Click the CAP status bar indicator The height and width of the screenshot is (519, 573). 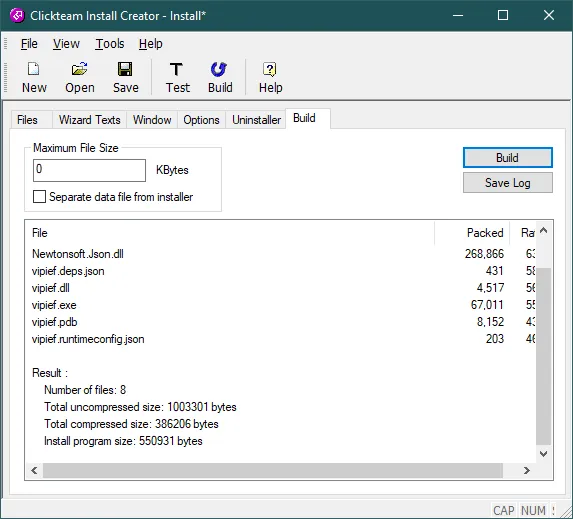(x=504, y=510)
